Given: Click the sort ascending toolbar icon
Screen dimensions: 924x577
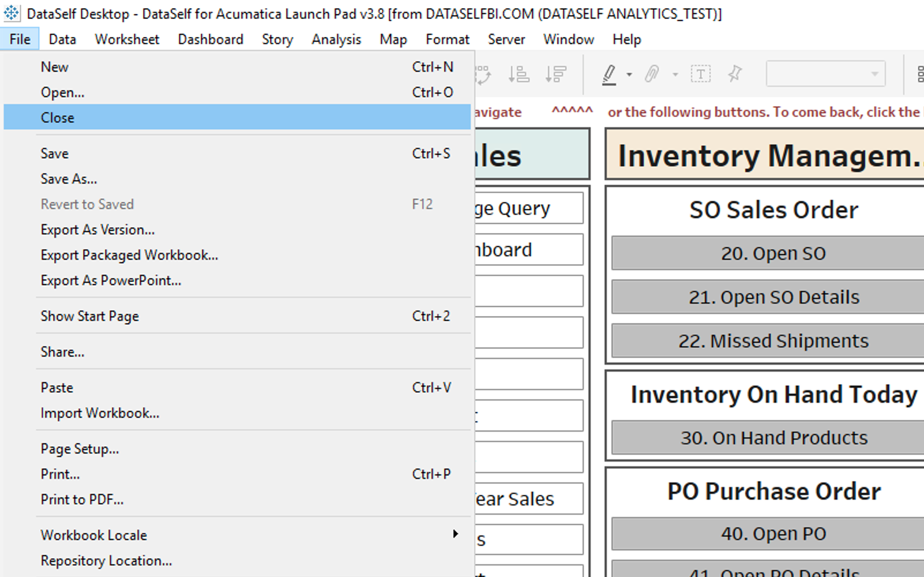Looking at the screenshot, I should click(x=519, y=74).
